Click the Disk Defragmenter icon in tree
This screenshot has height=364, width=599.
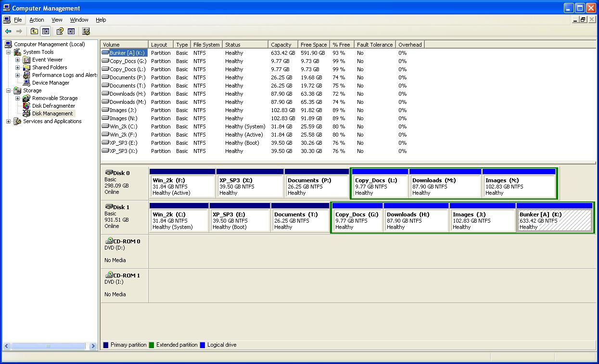[26, 106]
